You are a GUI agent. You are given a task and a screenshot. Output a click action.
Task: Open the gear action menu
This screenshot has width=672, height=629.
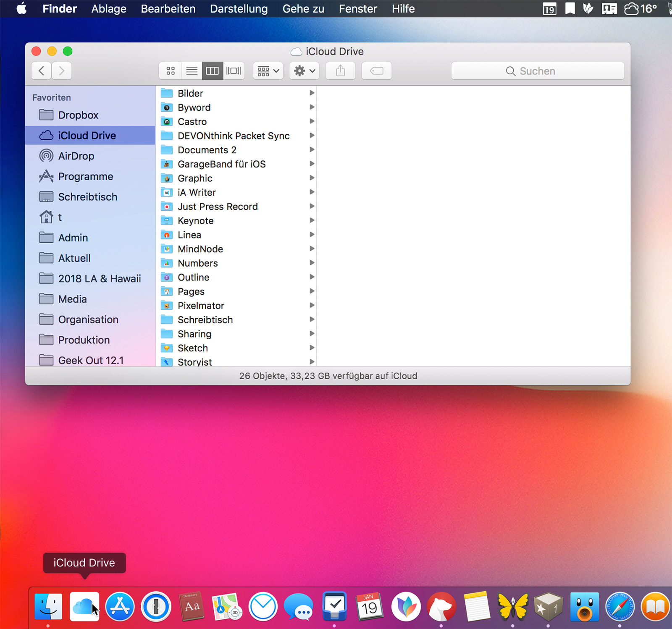(x=304, y=71)
